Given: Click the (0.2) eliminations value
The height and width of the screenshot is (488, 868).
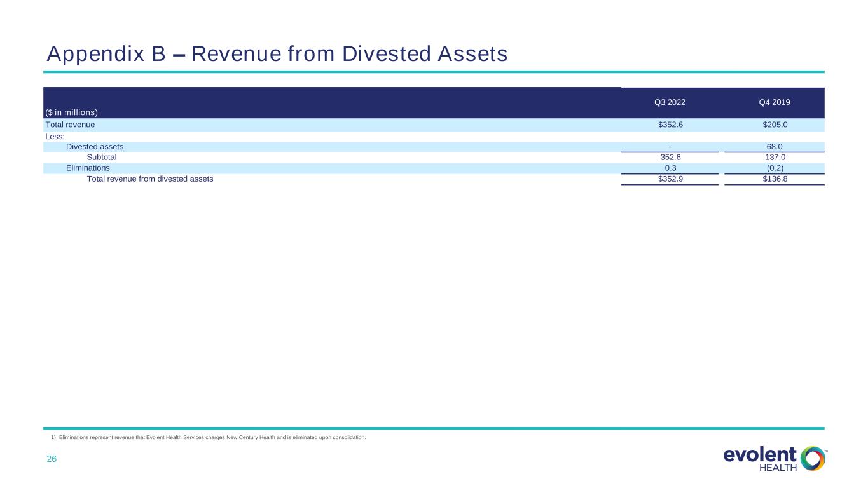Looking at the screenshot, I should [x=774, y=168].
